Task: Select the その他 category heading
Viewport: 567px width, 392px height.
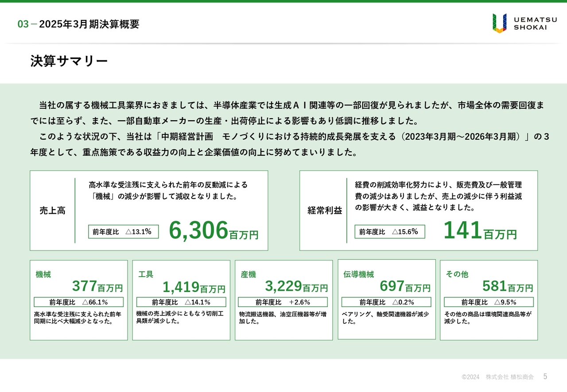Action: [x=457, y=274]
